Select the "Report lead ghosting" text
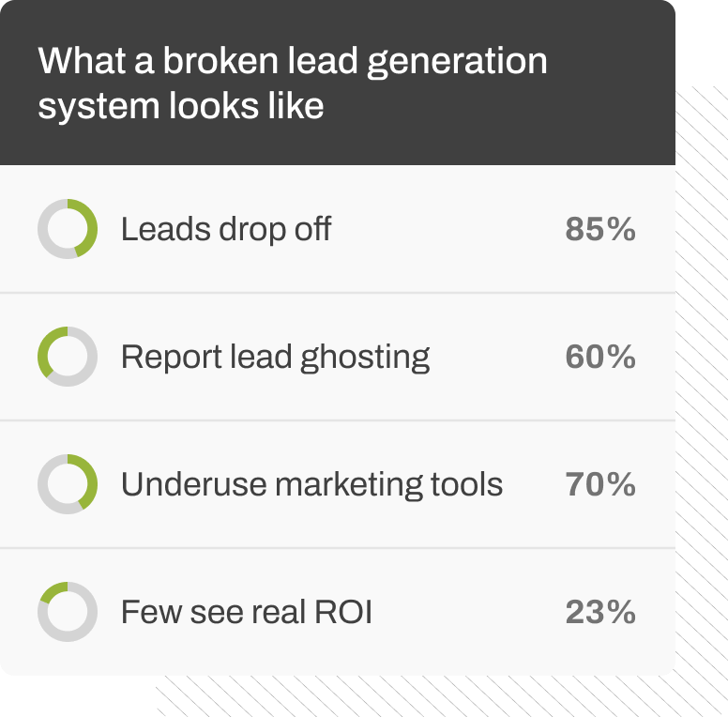This screenshot has height=717, width=728. (x=275, y=357)
